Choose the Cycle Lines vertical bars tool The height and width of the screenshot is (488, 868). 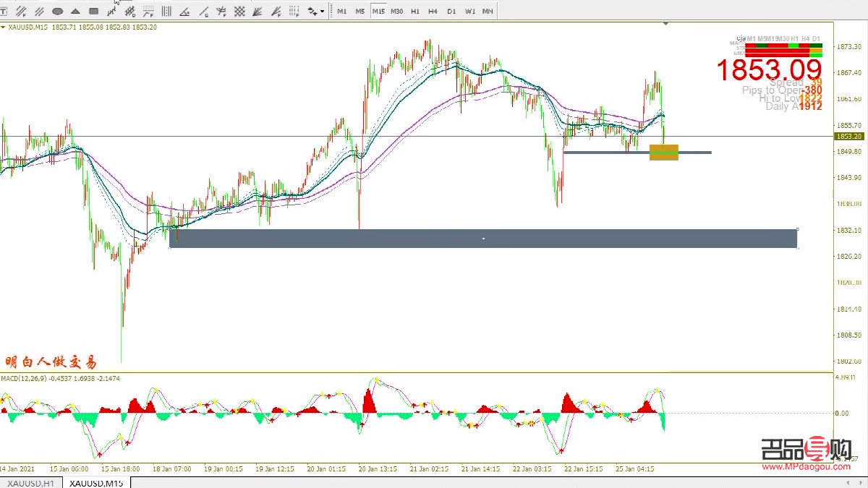coord(166,11)
